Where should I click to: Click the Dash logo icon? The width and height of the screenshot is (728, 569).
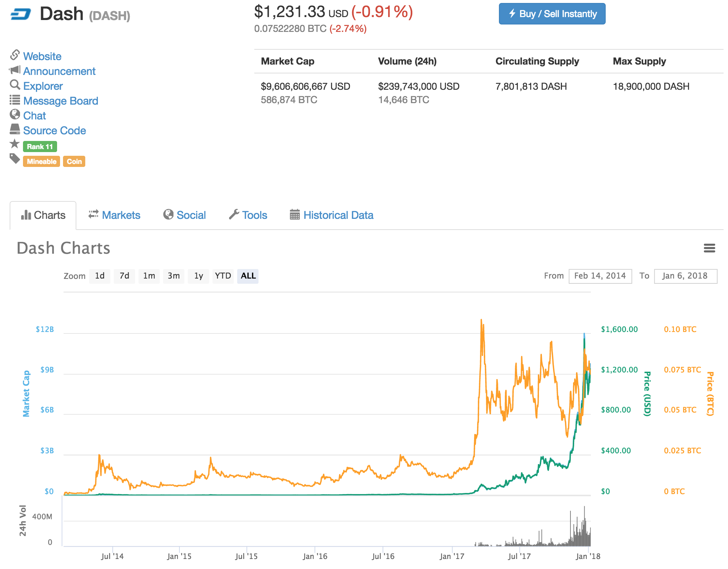pos(21,14)
